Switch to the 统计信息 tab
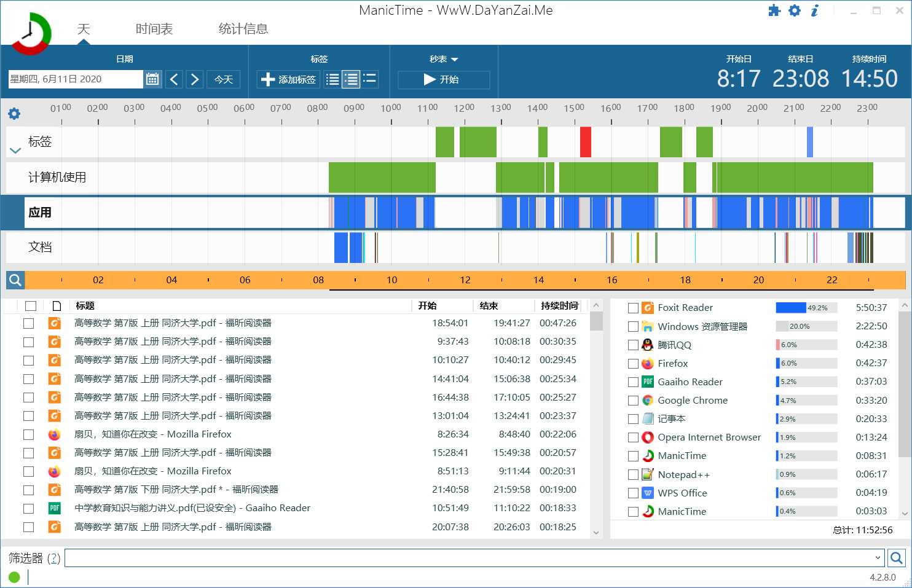Screen dimensions: 912x588 coord(243,29)
